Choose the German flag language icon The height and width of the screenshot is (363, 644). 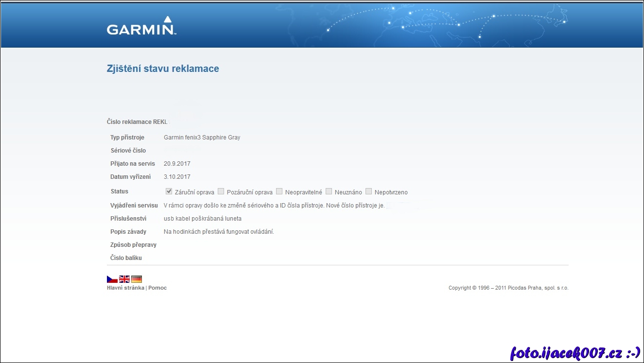[x=137, y=279]
